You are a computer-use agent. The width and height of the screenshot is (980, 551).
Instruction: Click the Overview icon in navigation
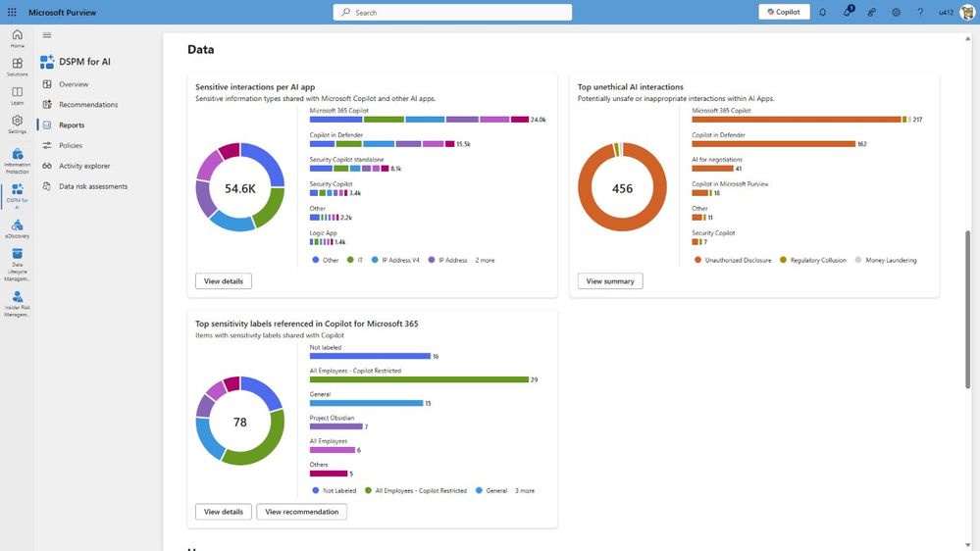pyautogui.click(x=47, y=83)
